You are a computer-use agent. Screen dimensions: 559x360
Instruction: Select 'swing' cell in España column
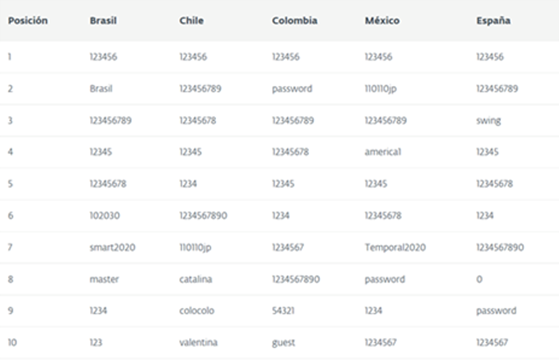pos(488,120)
